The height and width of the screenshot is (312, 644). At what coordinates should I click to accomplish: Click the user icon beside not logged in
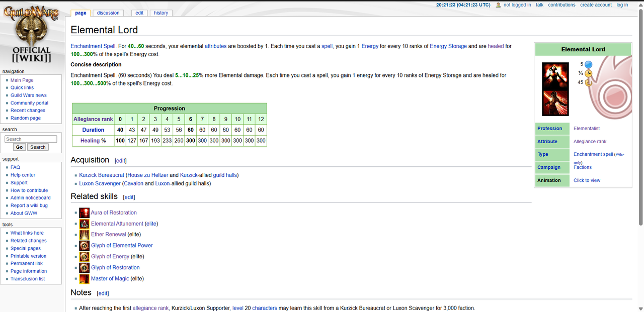[x=498, y=5]
